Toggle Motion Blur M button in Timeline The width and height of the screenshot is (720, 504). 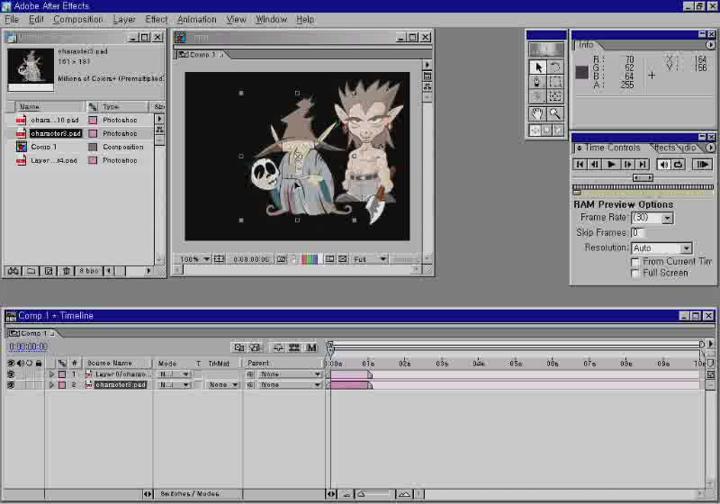point(312,347)
